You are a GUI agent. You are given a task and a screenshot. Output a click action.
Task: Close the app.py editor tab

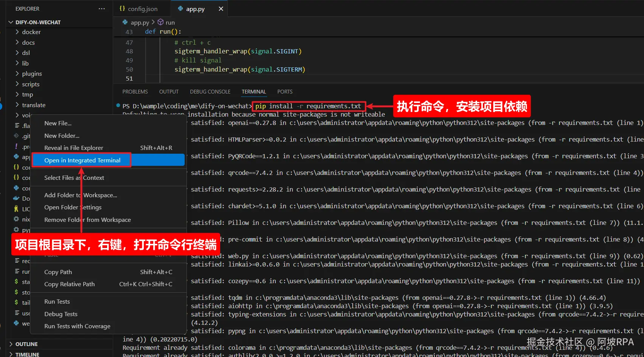click(x=221, y=9)
